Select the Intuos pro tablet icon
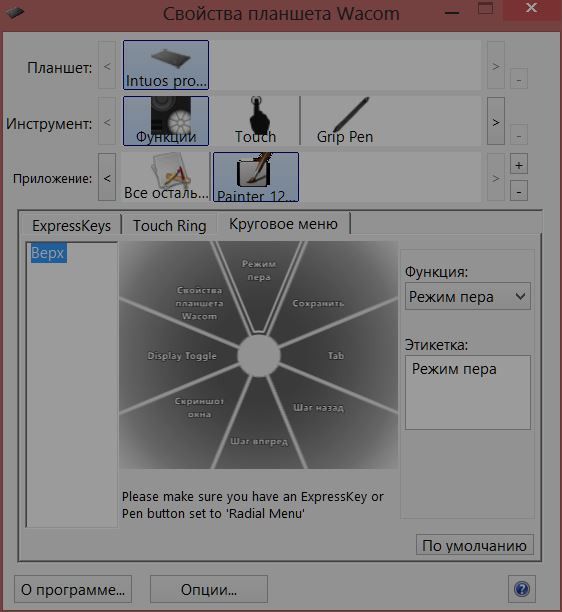 pyautogui.click(x=166, y=65)
